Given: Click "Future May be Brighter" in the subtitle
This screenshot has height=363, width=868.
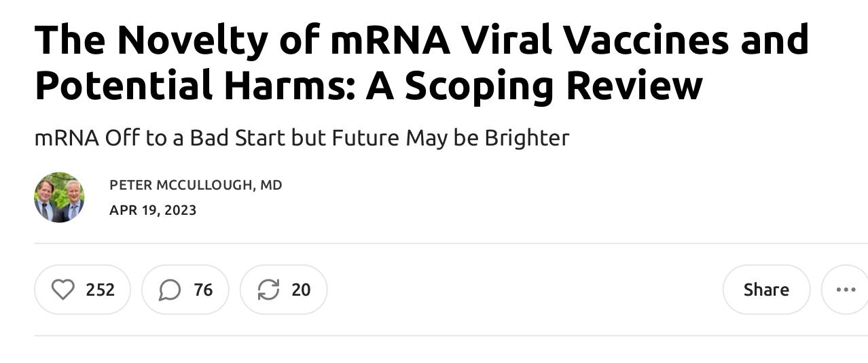Looking at the screenshot, I should pyautogui.click(x=450, y=138).
